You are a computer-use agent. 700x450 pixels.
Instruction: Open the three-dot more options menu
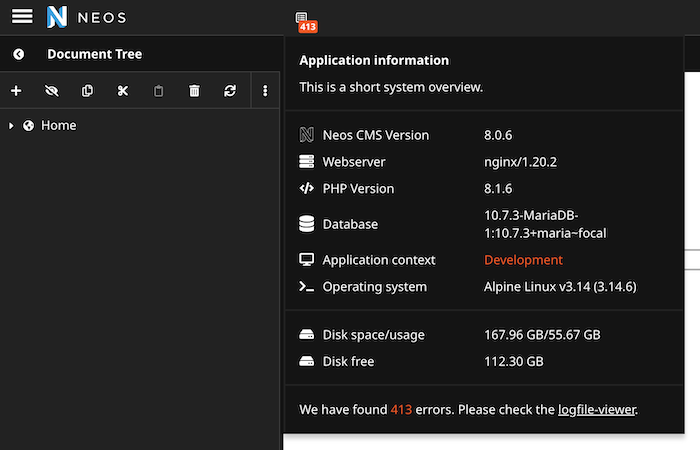(x=265, y=91)
